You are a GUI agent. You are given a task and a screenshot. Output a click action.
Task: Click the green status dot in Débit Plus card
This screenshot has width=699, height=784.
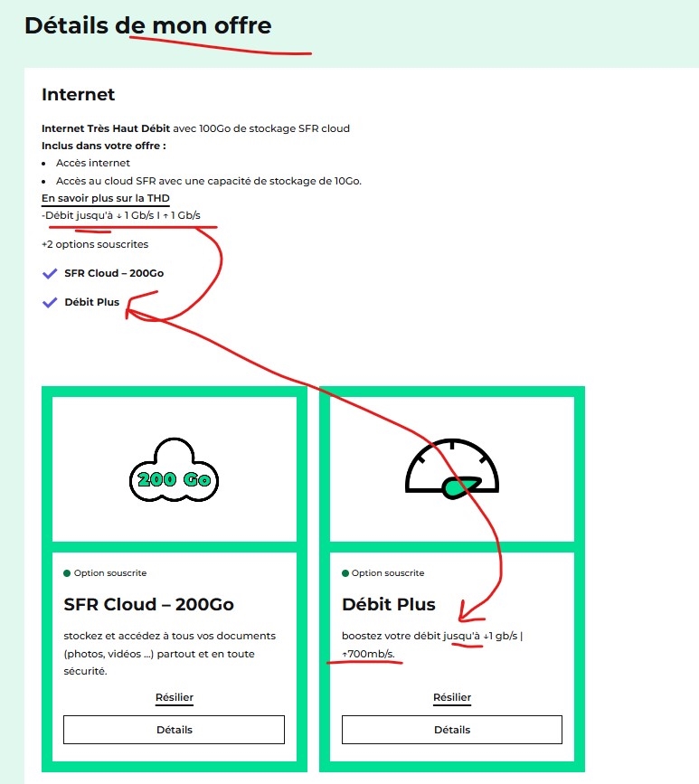[345, 573]
